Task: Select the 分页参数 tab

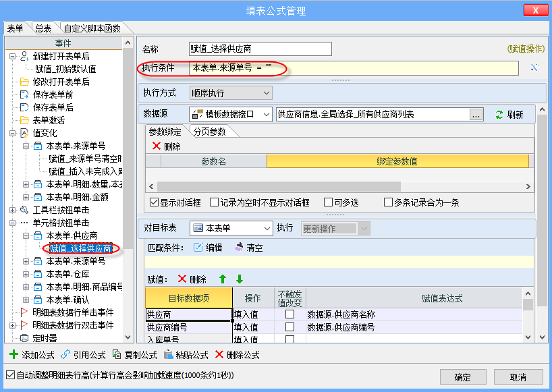Action: point(209,132)
